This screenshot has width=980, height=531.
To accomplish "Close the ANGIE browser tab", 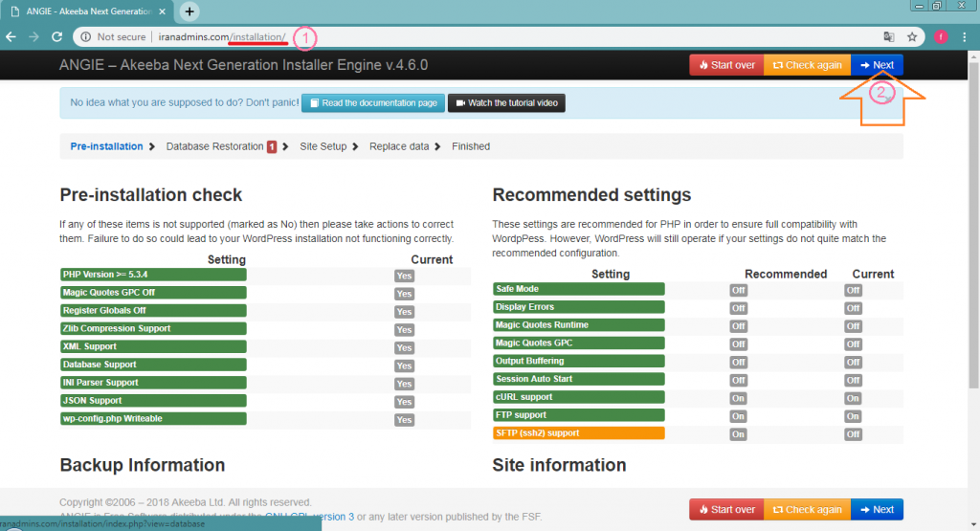I will click(x=163, y=11).
